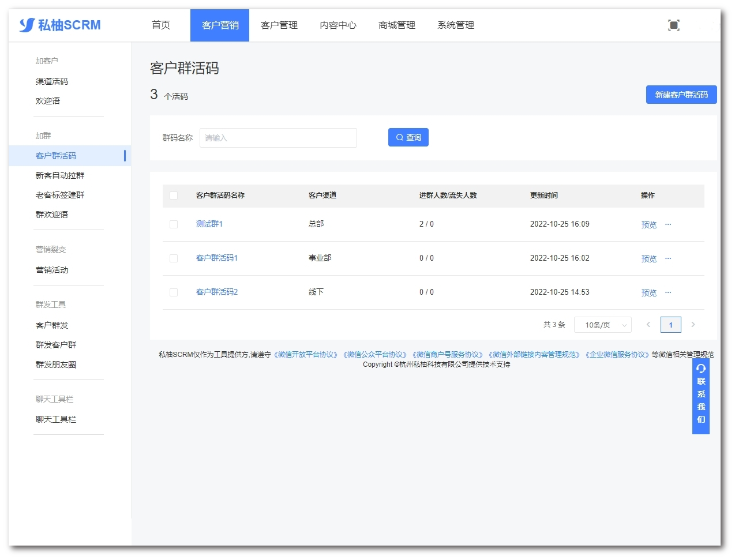
Task: Toggle the select-all checkbox in table header
Action: [174, 196]
